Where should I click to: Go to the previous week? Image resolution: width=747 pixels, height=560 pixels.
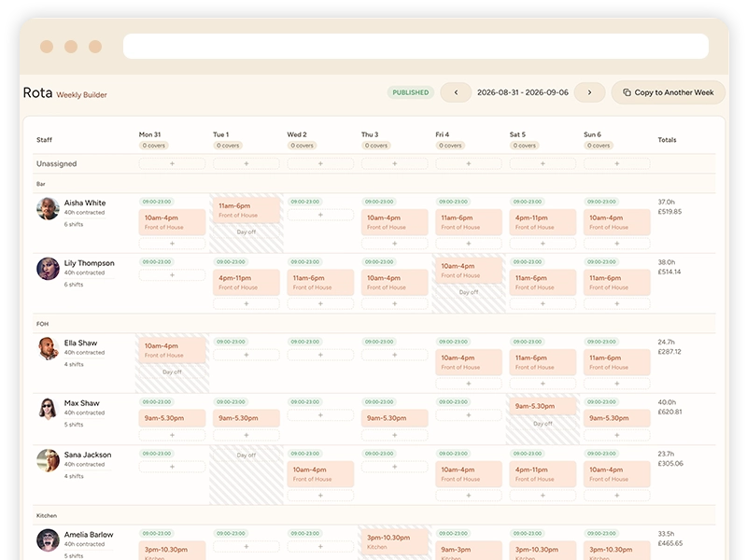pyautogui.click(x=456, y=92)
